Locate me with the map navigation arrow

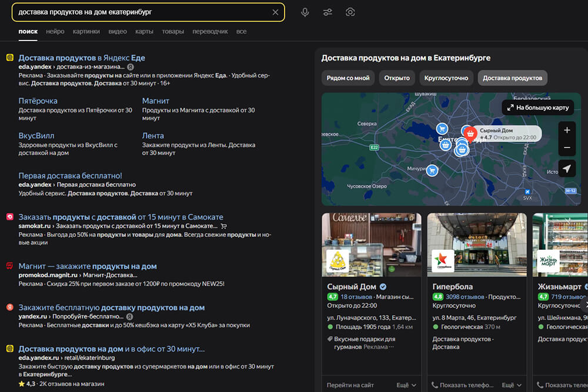click(x=567, y=169)
